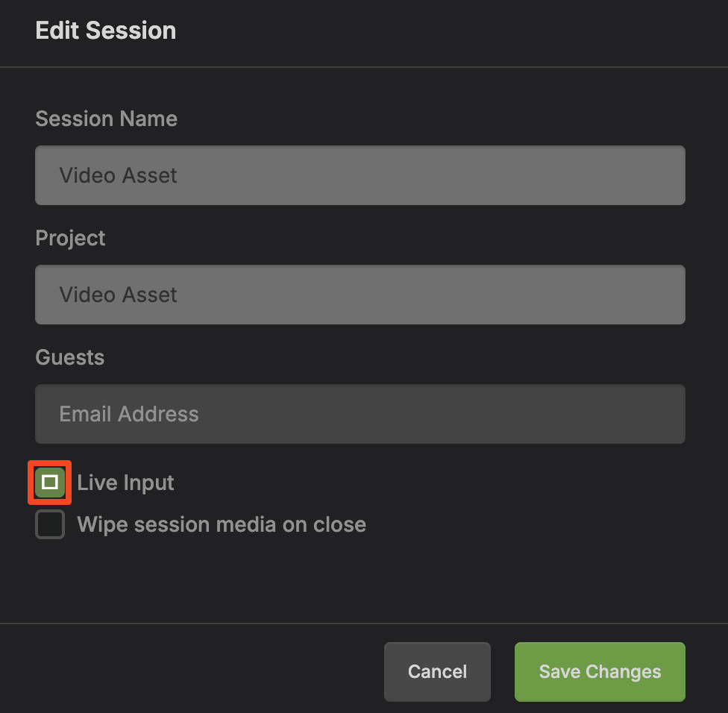
Task: Click the Guests Email Address field
Action: 360,414
